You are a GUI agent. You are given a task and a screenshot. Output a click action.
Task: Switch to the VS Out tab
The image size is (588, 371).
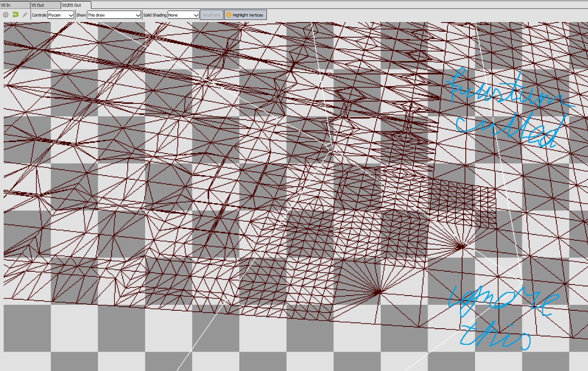tap(45, 5)
